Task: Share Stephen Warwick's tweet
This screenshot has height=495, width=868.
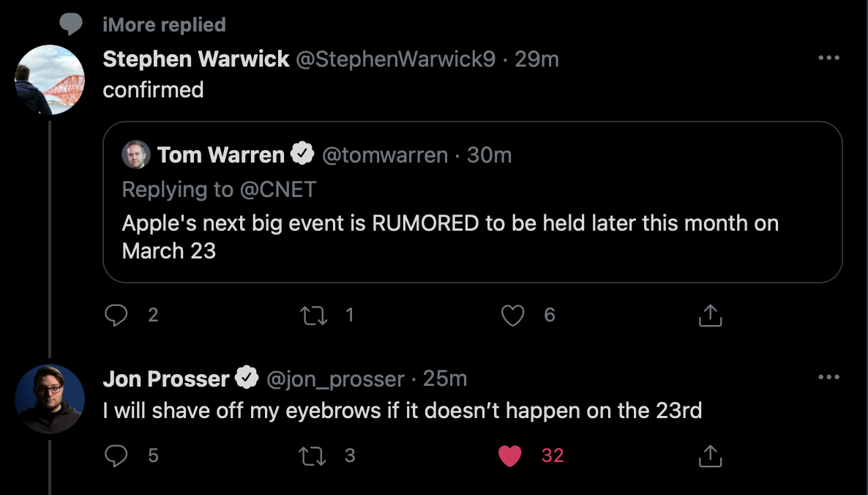Action: point(710,315)
